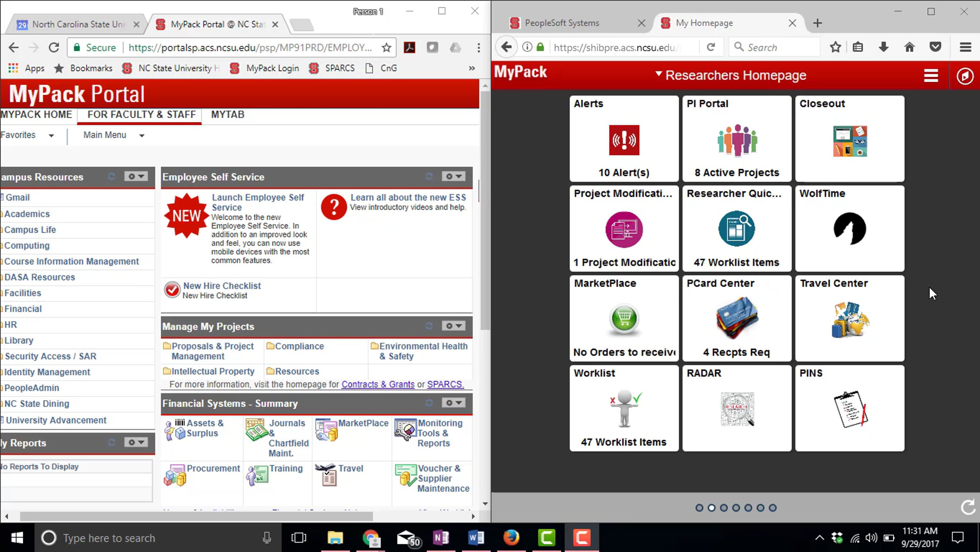Open the Contracts & Grants link
Screen dimensions: 980x552
[x=378, y=384]
